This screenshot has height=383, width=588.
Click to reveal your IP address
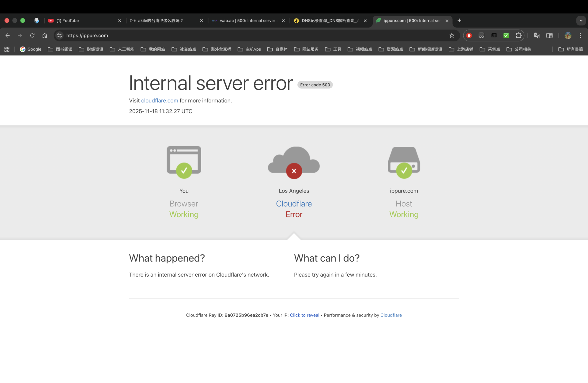pyautogui.click(x=304, y=315)
